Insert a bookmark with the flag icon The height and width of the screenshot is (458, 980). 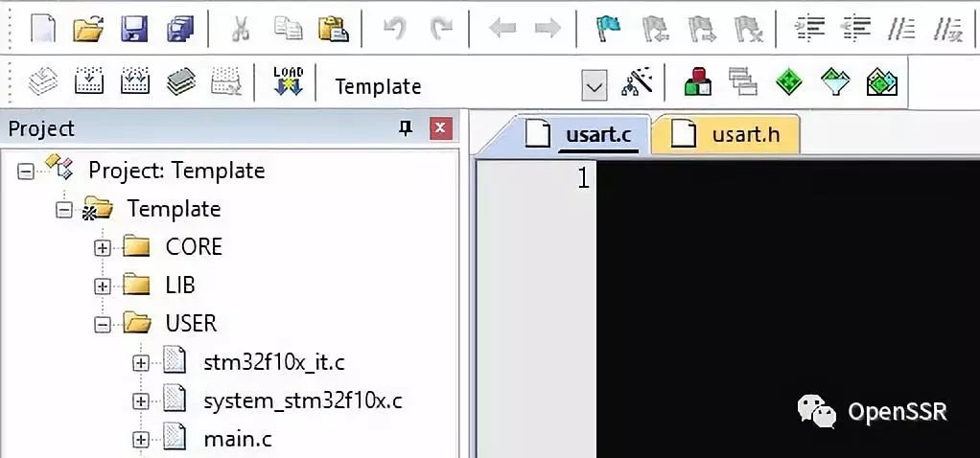608,29
